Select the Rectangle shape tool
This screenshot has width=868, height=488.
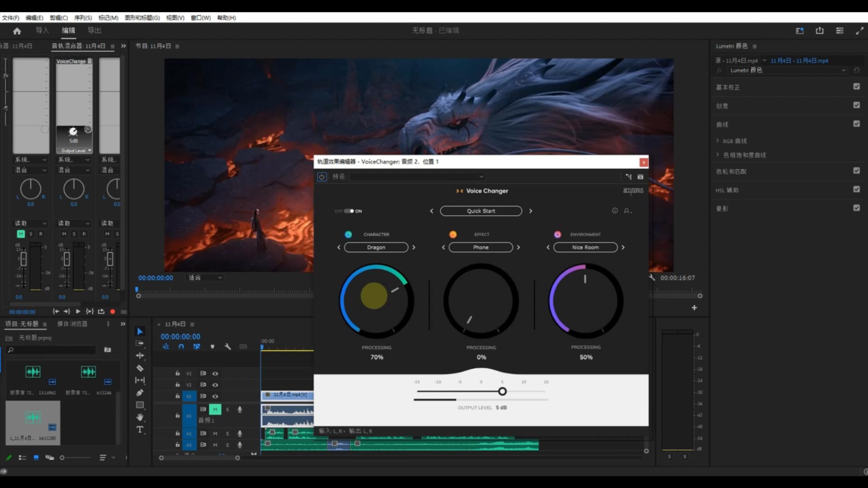tap(140, 405)
